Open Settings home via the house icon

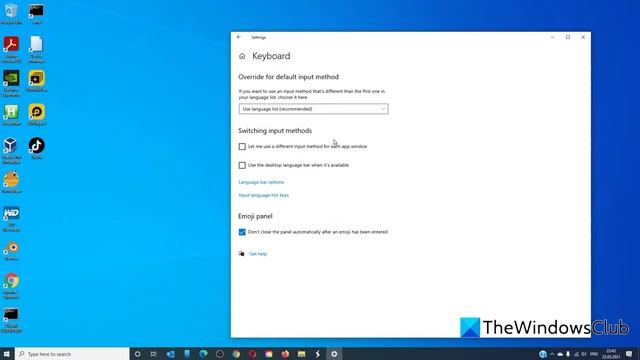click(x=242, y=56)
